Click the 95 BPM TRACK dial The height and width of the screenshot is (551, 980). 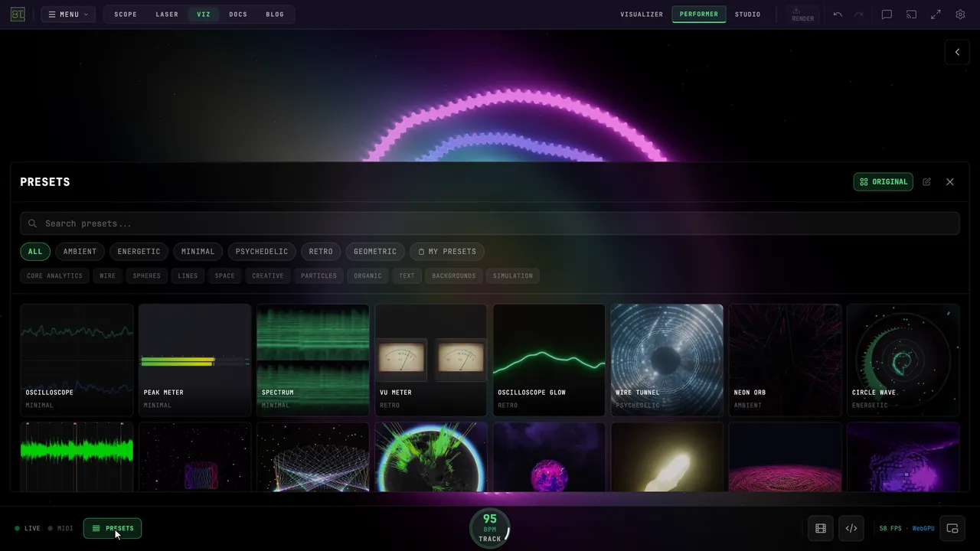coord(490,528)
